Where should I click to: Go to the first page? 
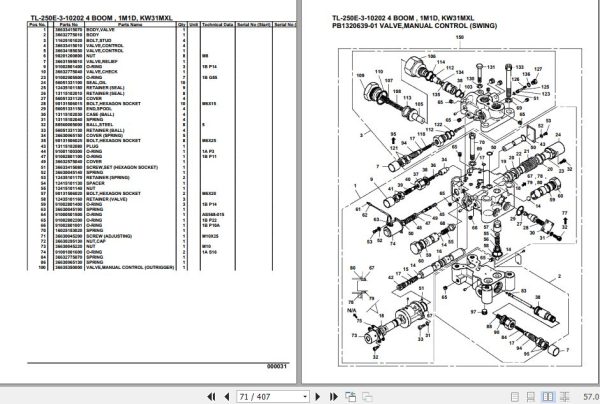[x=211, y=397]
